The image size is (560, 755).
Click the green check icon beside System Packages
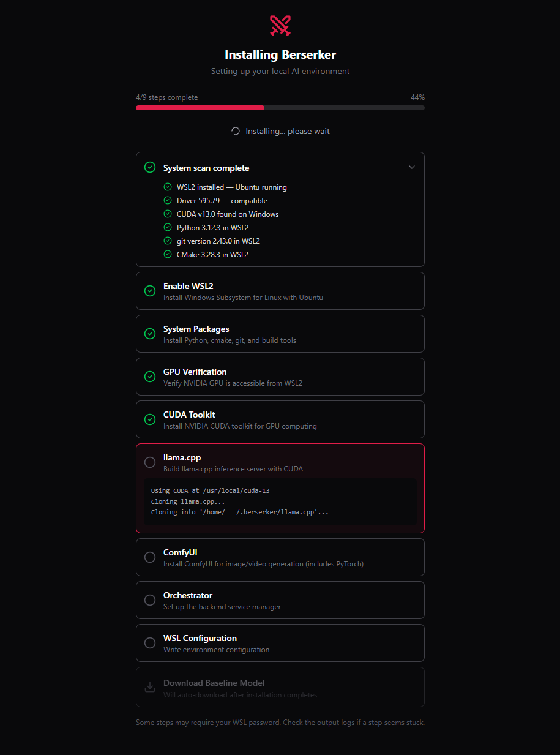pyautogui.click(x=150, y=334)
